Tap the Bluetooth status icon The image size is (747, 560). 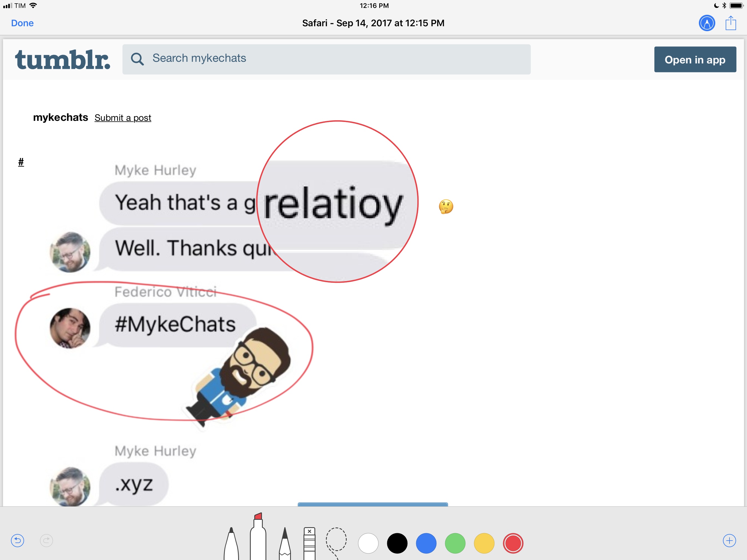pos(724,5)
